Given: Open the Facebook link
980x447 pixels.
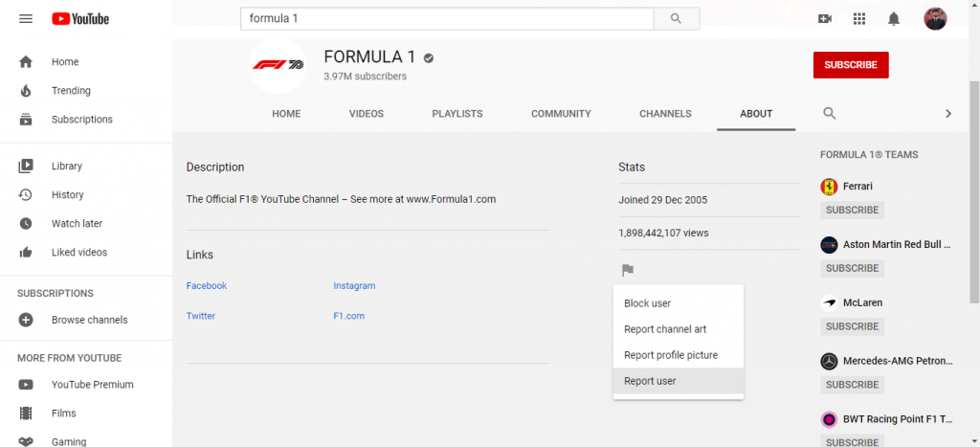Looking at the screenshot, I should pyautogui.click(x=207, y=285).
